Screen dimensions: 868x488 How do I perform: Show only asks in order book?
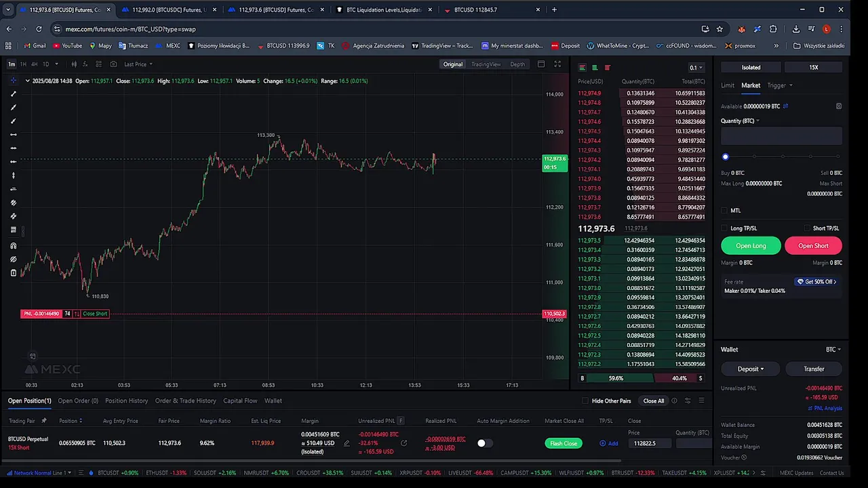point(607,68)
